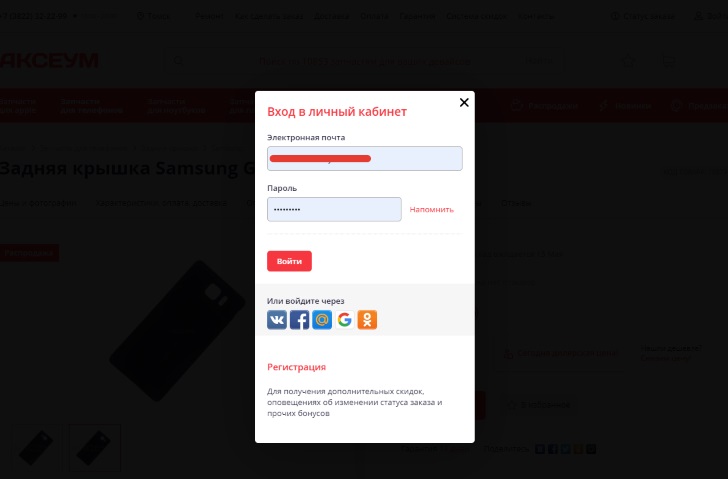
Task: Log in using the Google icon
Action: [345, 320]
